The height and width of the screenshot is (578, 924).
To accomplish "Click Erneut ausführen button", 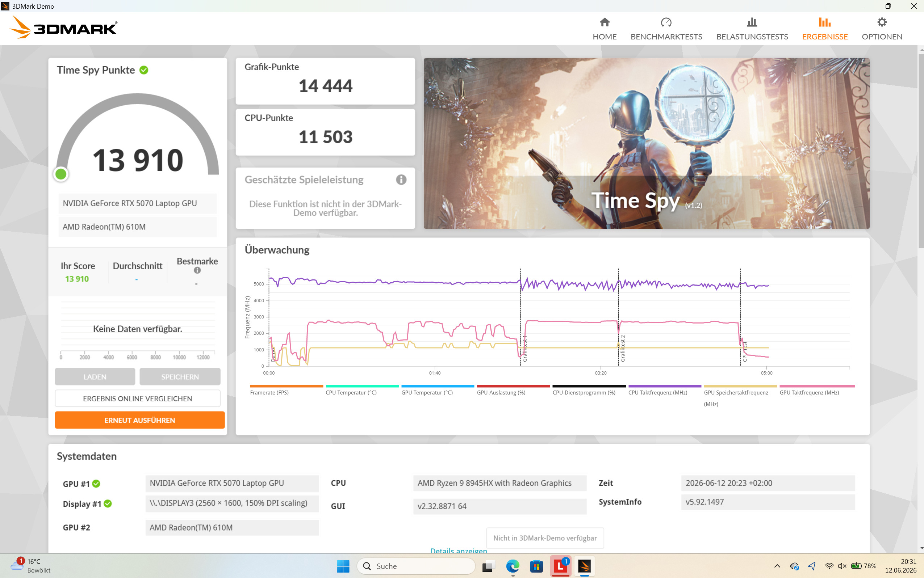I will tap(139, 420).
